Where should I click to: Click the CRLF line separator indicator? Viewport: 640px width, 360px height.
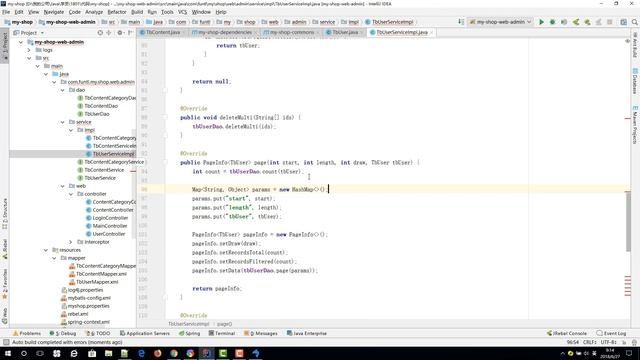(x=590, y=342)
